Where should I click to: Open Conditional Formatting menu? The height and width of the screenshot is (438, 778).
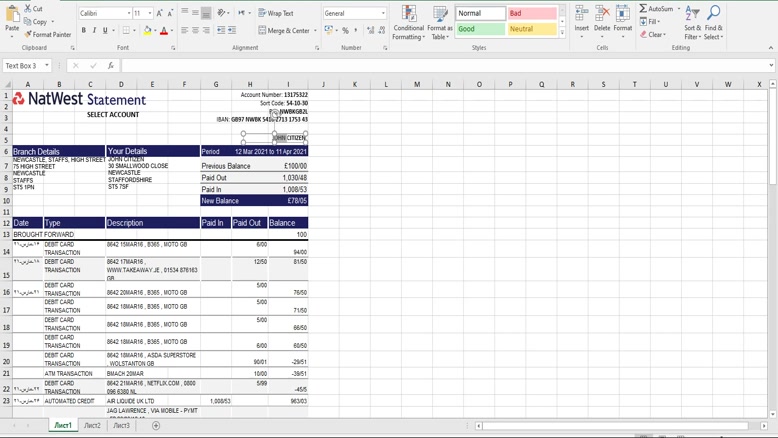(409, 23)
